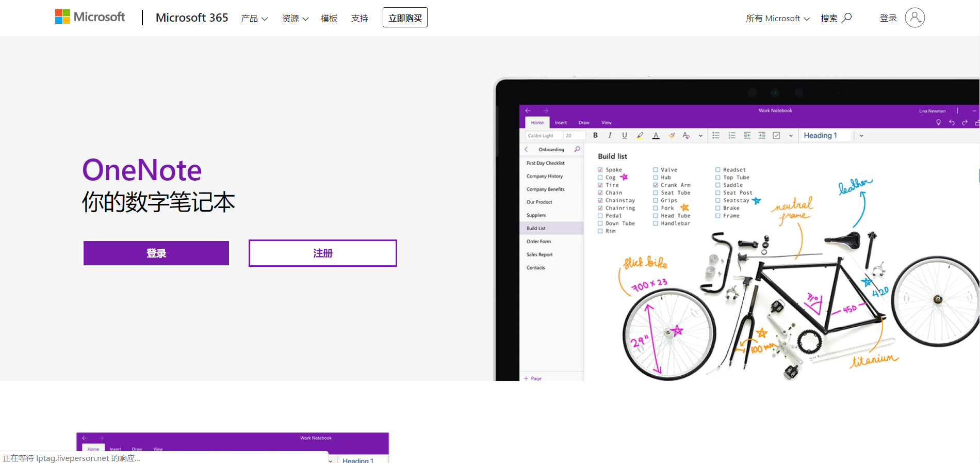Check the Seatstay checkbox
The height and width of the screenshot is (463, 980).
coord(717,200)
